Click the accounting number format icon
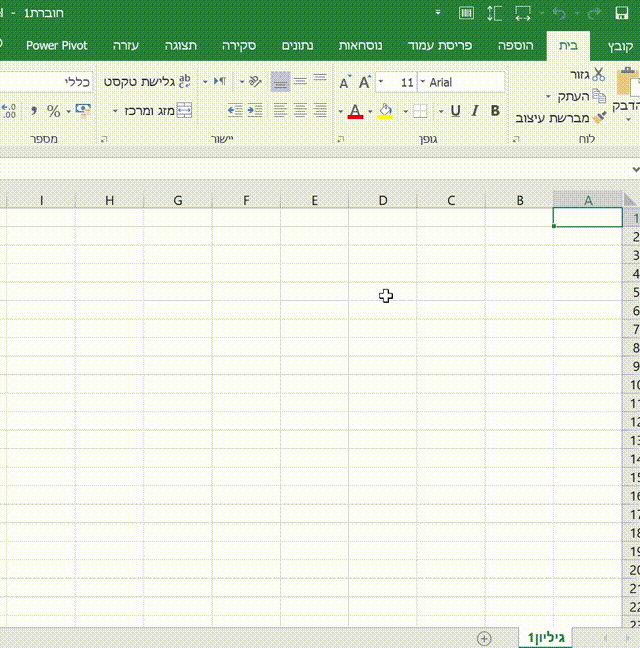 click(x=83, y=111)
